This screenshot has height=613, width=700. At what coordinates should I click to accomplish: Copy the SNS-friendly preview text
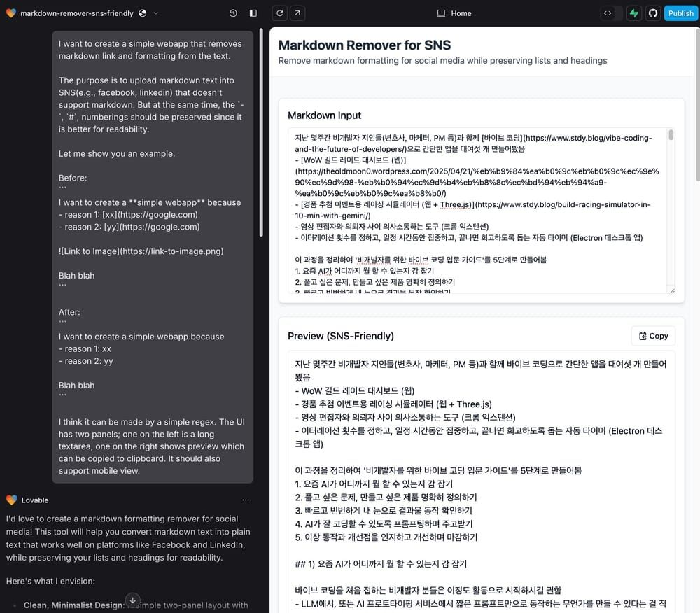click(x=653, y=336)
